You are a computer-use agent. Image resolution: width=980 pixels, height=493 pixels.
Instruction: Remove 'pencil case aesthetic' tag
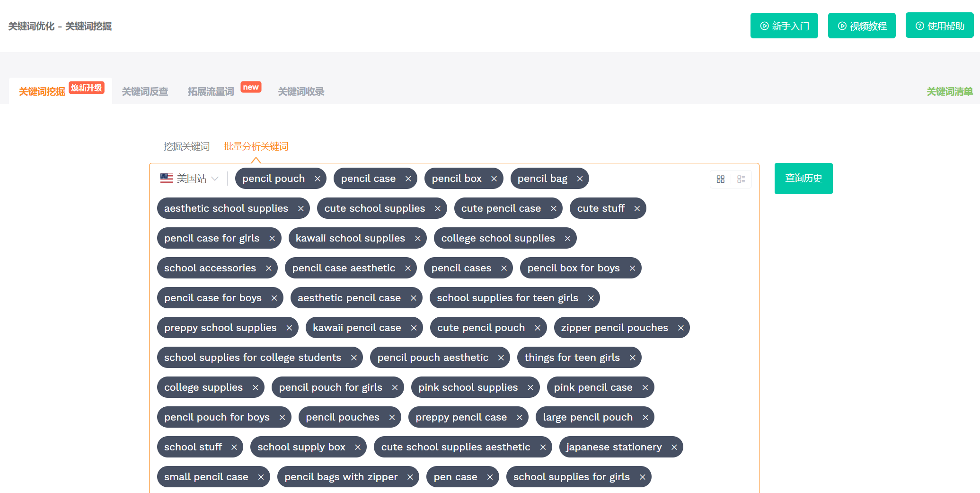(407, 269)
